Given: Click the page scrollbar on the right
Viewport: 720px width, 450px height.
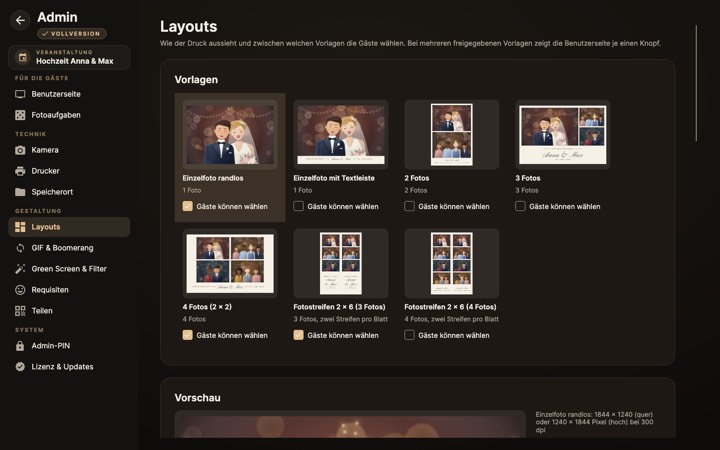Looking at the screenshot, I should point(696,83).
